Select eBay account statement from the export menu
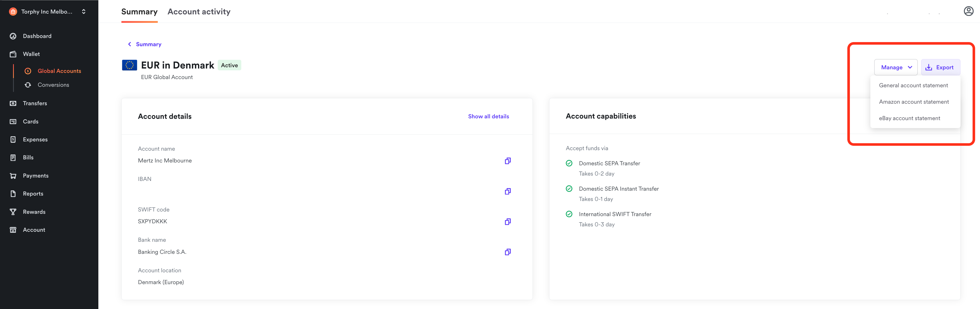980x309 pixels. (x=910, y=118)
